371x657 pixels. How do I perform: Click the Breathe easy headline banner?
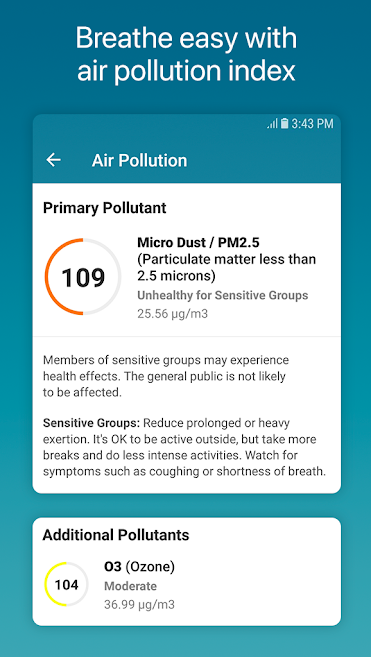click(x=186, y=55)
